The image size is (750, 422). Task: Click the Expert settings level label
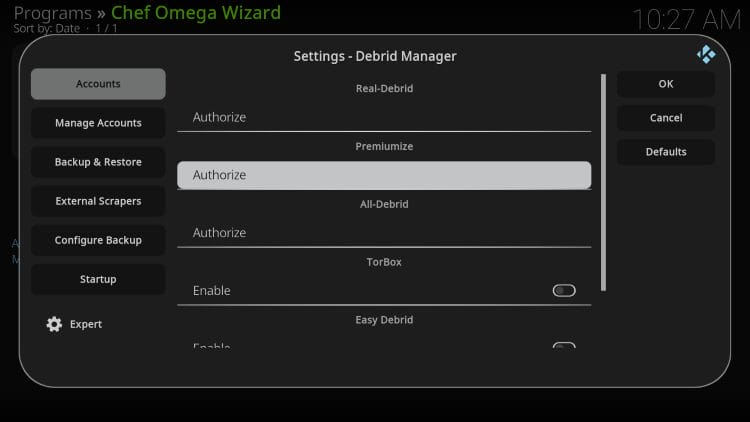click(x=86, y=324)
